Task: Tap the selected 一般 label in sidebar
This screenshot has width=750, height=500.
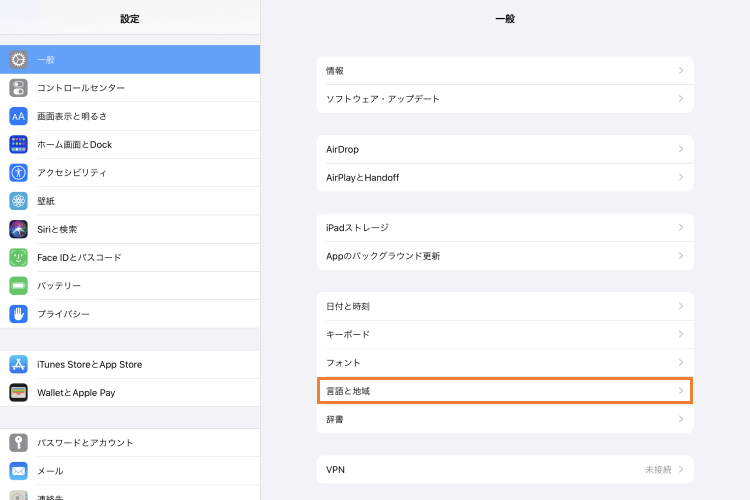Action: [46, 60]
